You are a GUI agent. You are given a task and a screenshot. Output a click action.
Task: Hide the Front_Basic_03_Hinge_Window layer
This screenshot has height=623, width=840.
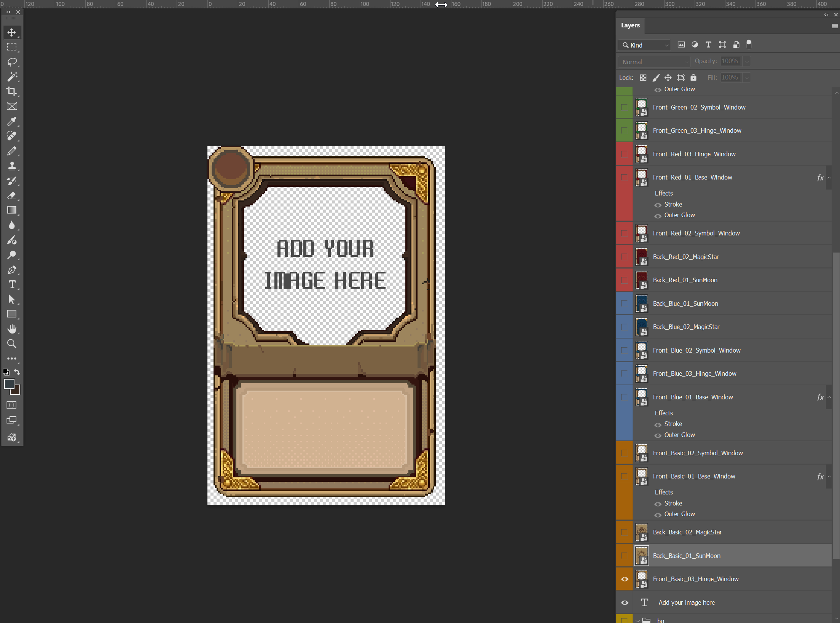[x=625, y=579]
